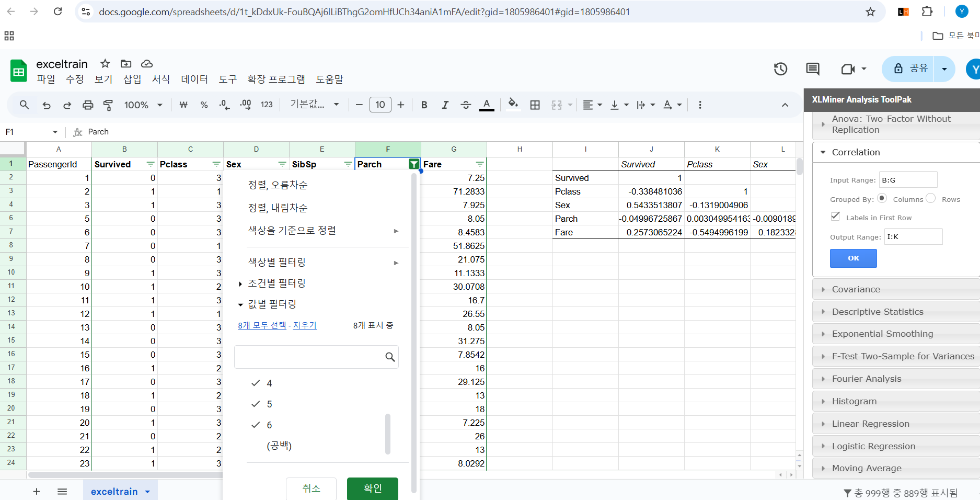This screenshot has width=980, height=500.
Task: Open the 확장 프로그램 menu
Action: point(276,79)
